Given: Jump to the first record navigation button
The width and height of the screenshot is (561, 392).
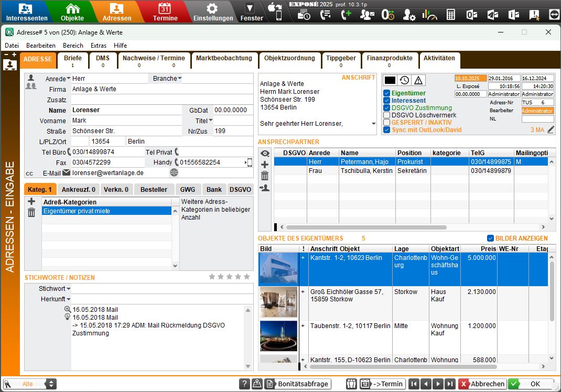Looking at the screenshot, I should coord(414,384).
